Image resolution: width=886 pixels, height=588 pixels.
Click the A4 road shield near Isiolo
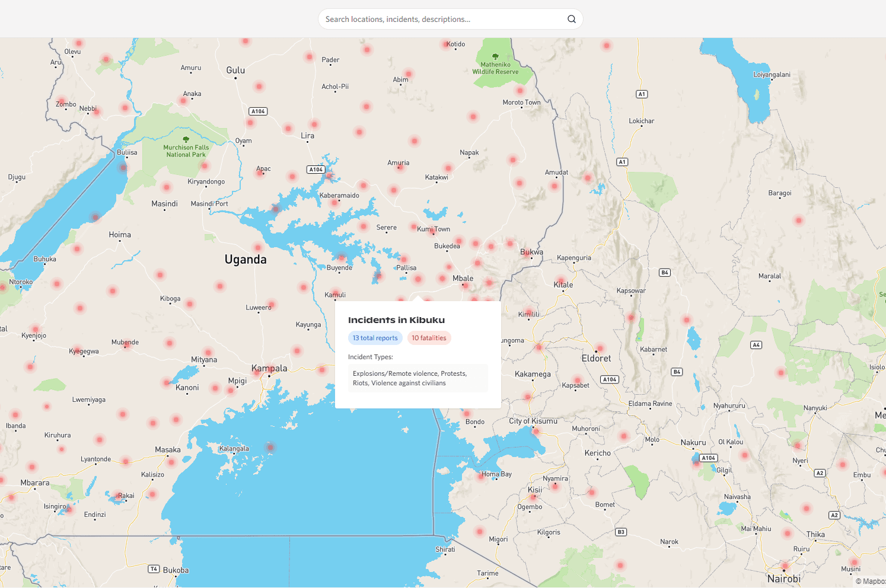[756, 345]
